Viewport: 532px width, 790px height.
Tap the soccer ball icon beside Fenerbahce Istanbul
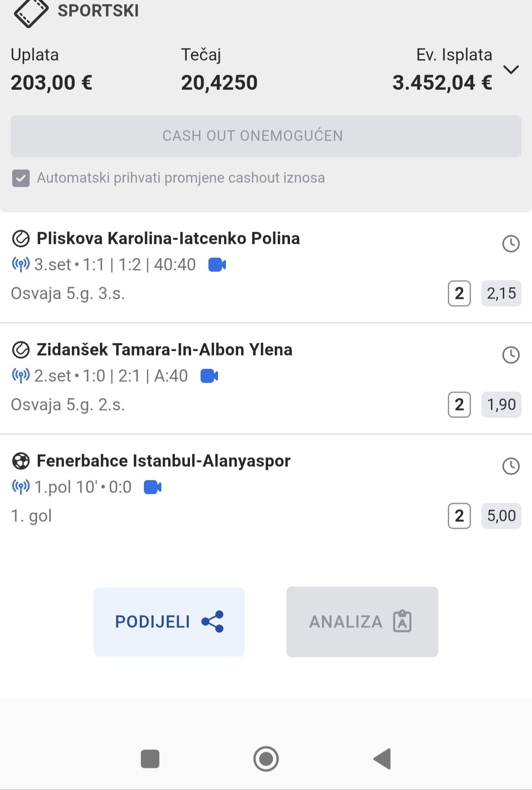[20, 461]
